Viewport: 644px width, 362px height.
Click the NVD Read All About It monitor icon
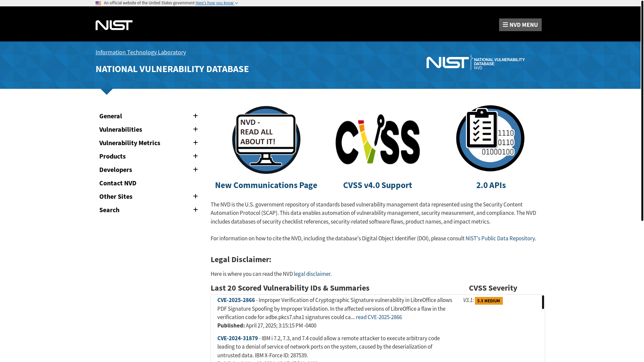(x=266, y=140)
